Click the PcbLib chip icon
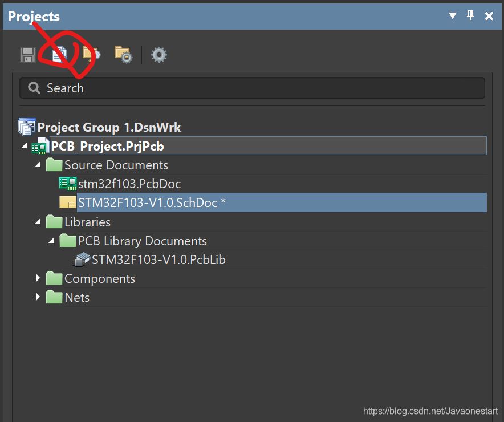This screenshot has width=504, height=422. coord(82,259)
